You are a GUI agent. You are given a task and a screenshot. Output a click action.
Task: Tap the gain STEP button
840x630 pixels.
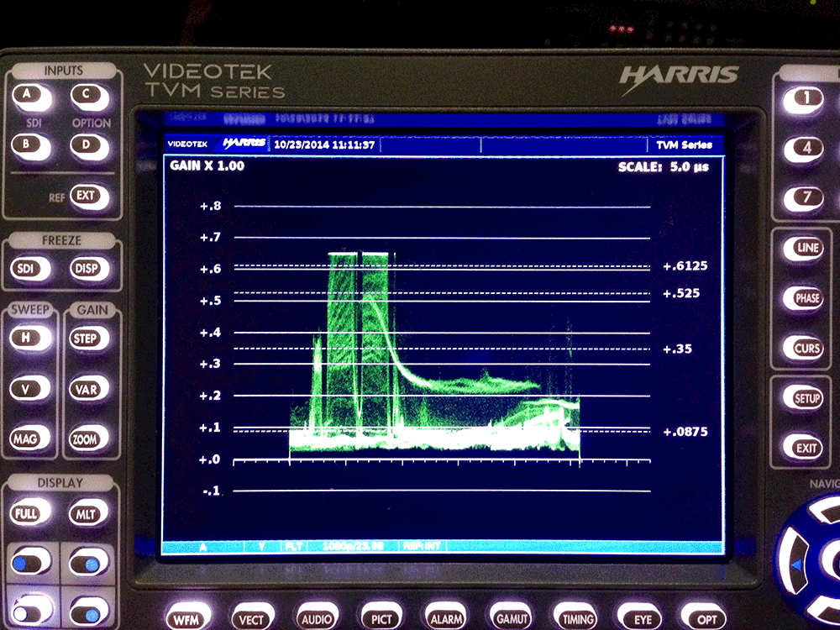coord(89,339)
